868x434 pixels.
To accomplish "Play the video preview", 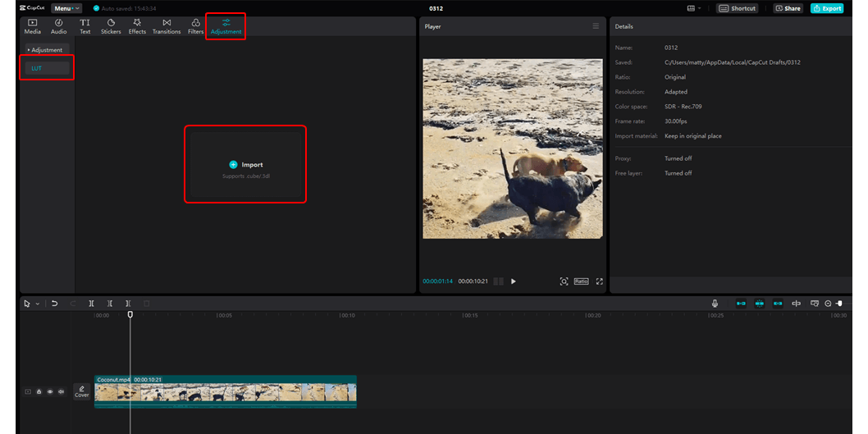I will (513, 281).
